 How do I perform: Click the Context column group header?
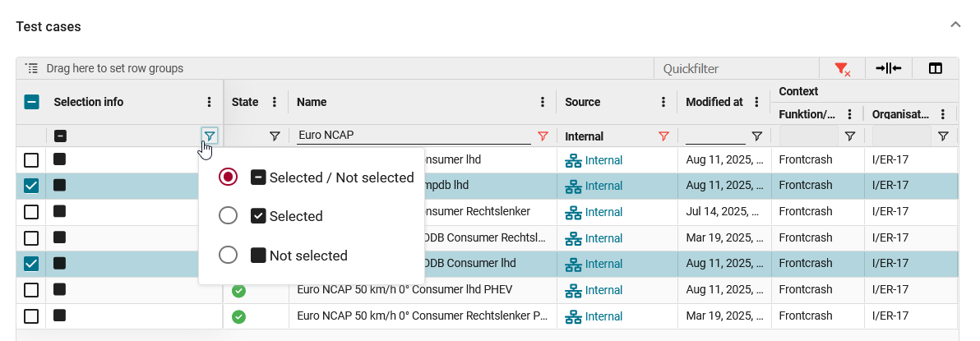[x=799, y=91]
